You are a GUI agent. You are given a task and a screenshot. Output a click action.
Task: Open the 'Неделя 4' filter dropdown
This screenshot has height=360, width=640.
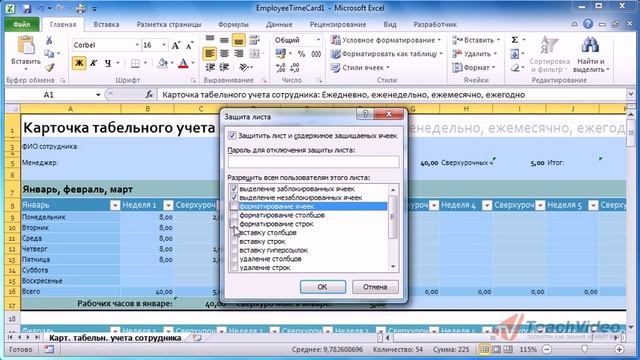(x=487, y=205)
